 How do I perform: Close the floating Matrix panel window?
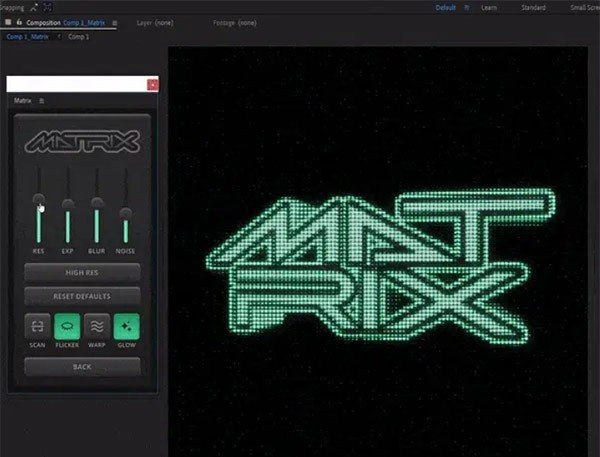(x=151, y=85)
